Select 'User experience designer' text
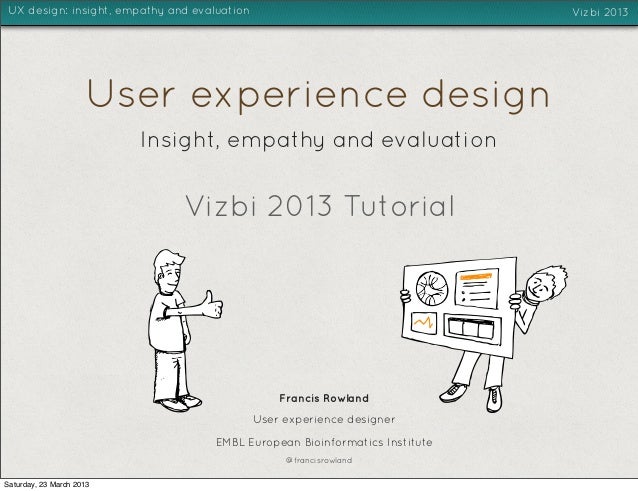 point(324,419)
